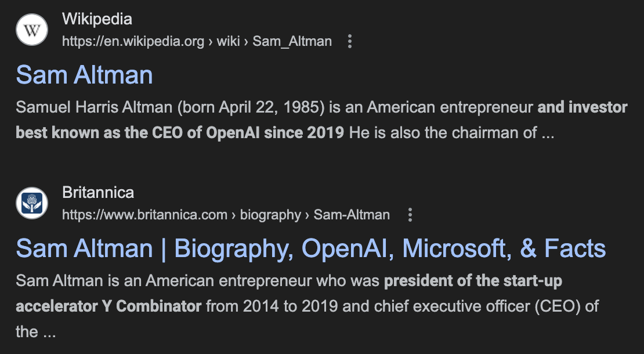Click the Britannica site name label

pyautogui.click(x=98, y=192)
